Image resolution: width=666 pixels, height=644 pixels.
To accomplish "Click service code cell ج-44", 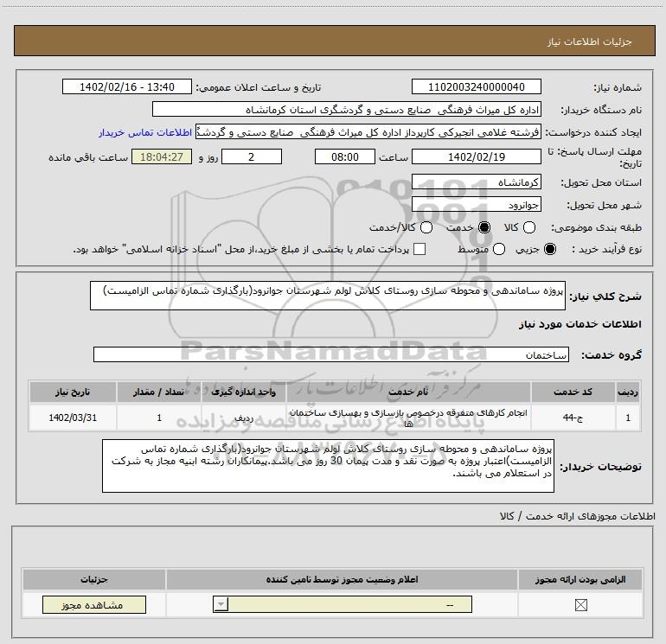I will 573,418.
